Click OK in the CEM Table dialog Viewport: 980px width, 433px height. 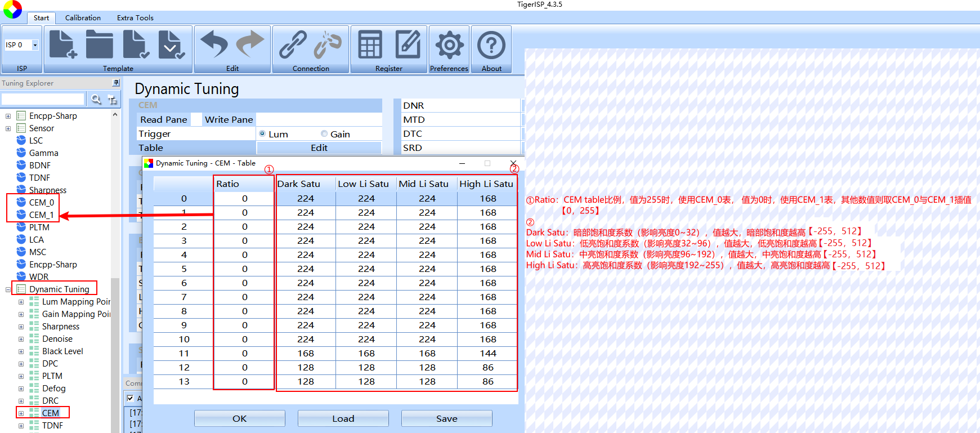click(240, 418)
